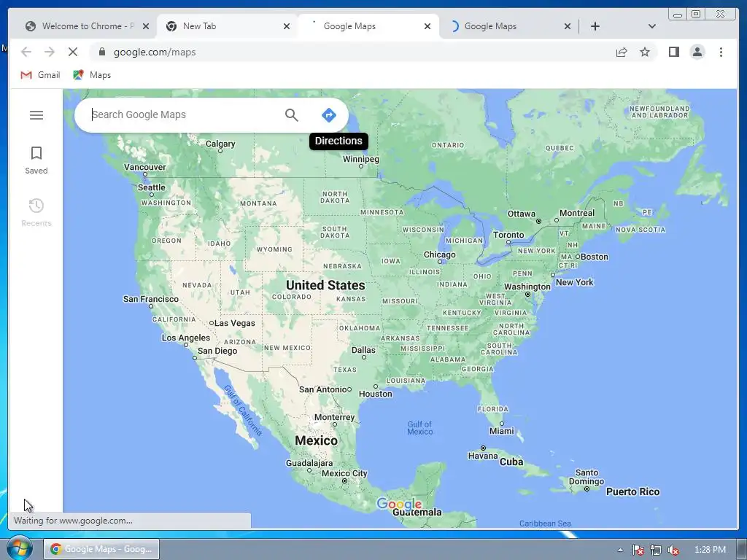The width and height of the screenshot is (747, 560).
Task: Open Chrome's three-dot menu
Action: point(721,52)
